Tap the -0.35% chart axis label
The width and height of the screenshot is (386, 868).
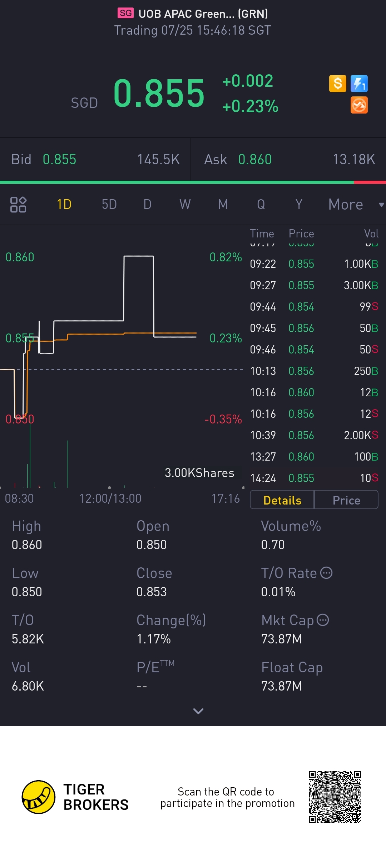(223, 419)
